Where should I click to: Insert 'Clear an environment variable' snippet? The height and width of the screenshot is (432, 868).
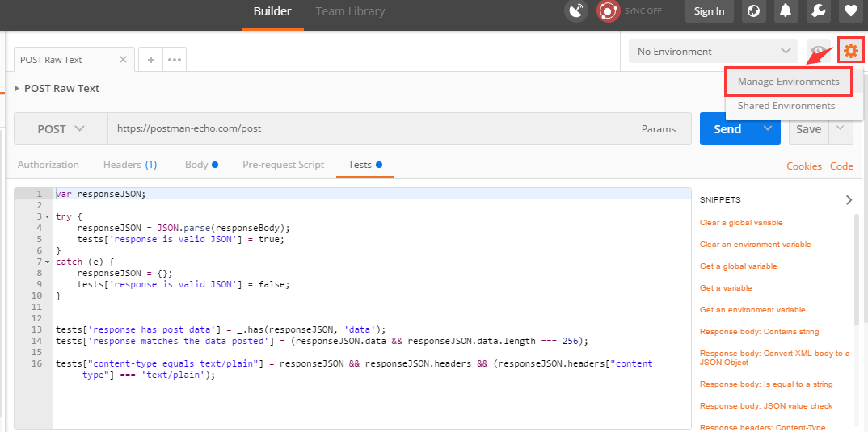pyautogui.click(x=755, y=245)
